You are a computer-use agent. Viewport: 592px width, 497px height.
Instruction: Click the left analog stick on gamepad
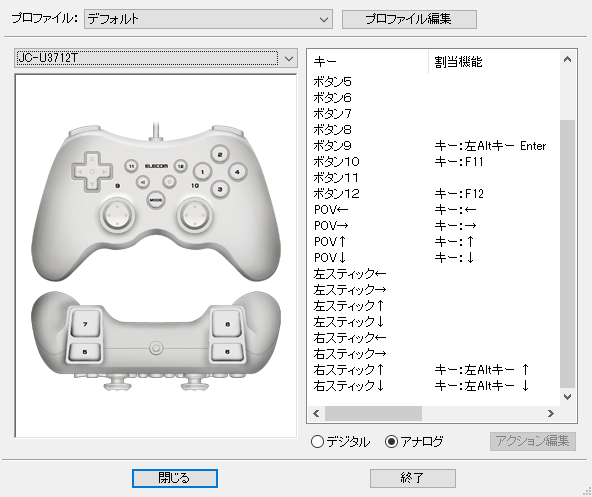click(117, 214)
